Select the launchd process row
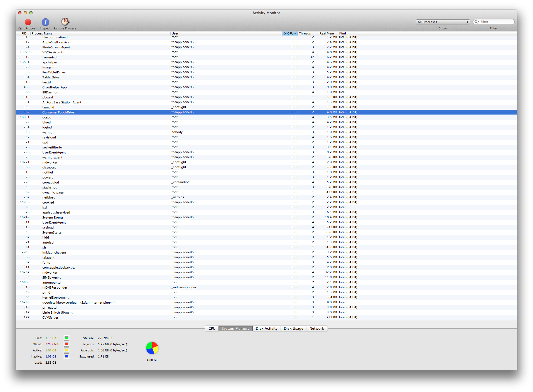 [x=266, y=107]
